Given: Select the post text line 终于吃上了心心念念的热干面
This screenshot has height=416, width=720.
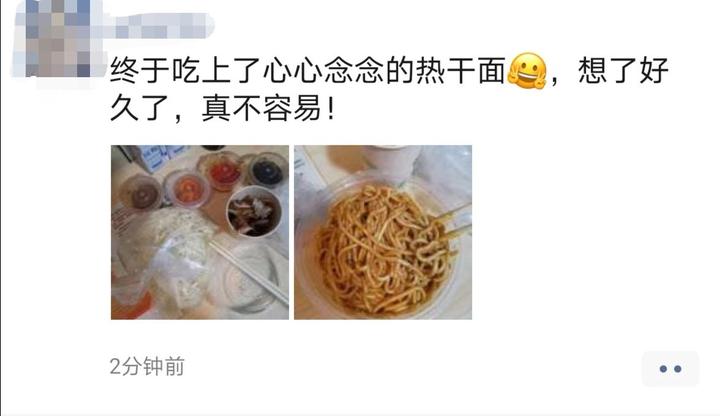Looking at the screenshot, I should coord(308,71).
